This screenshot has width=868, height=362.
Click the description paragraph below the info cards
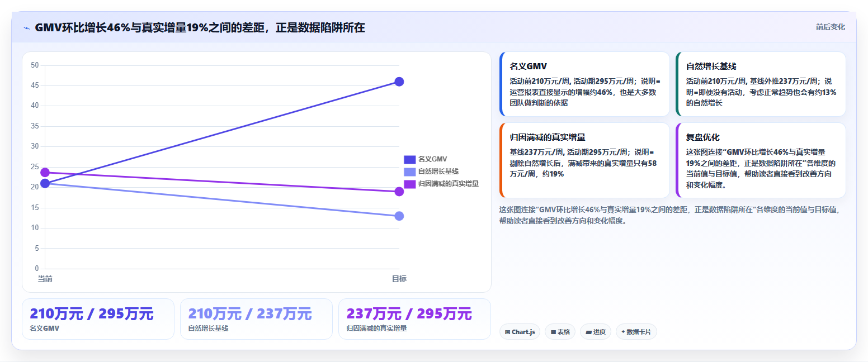tap(669, 215)
